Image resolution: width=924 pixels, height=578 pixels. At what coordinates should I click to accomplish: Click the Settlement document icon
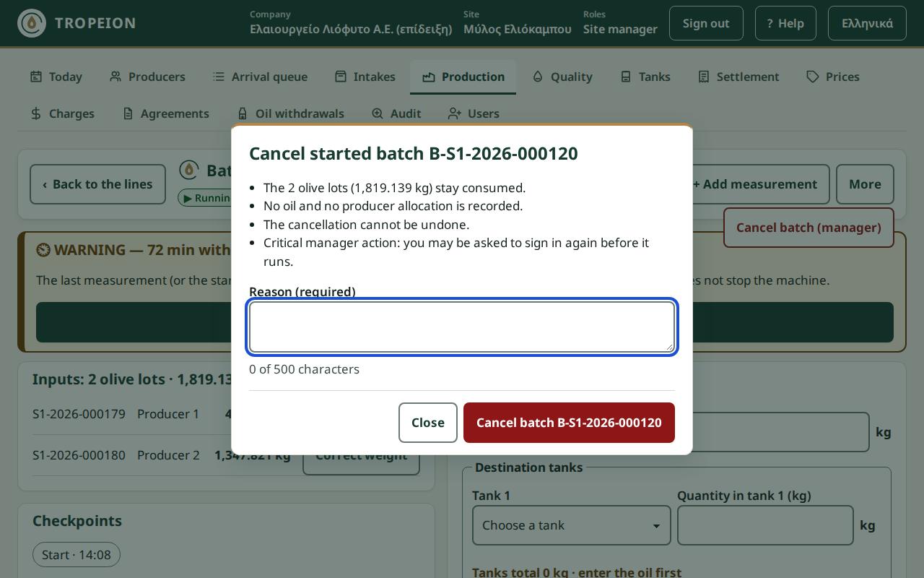704,77
